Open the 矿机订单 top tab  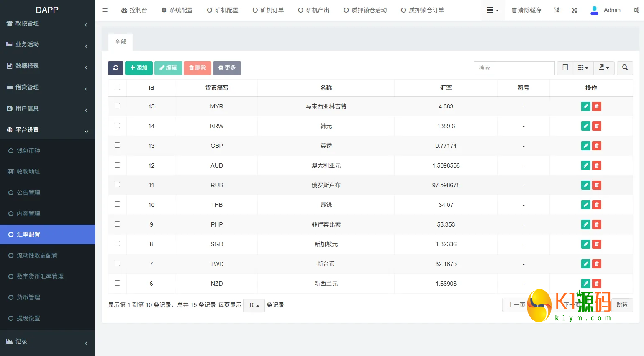point(268,10)
